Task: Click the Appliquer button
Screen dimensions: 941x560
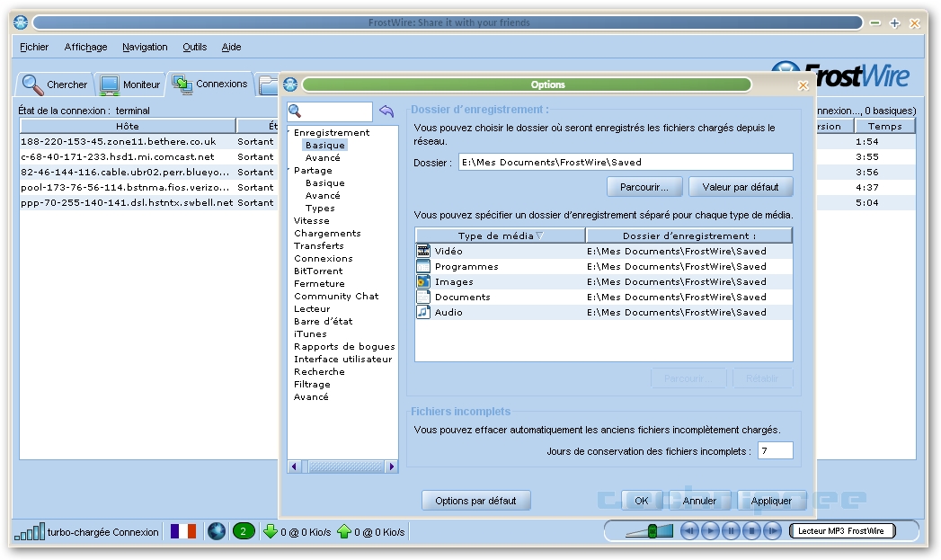Action: coord(771,501)
